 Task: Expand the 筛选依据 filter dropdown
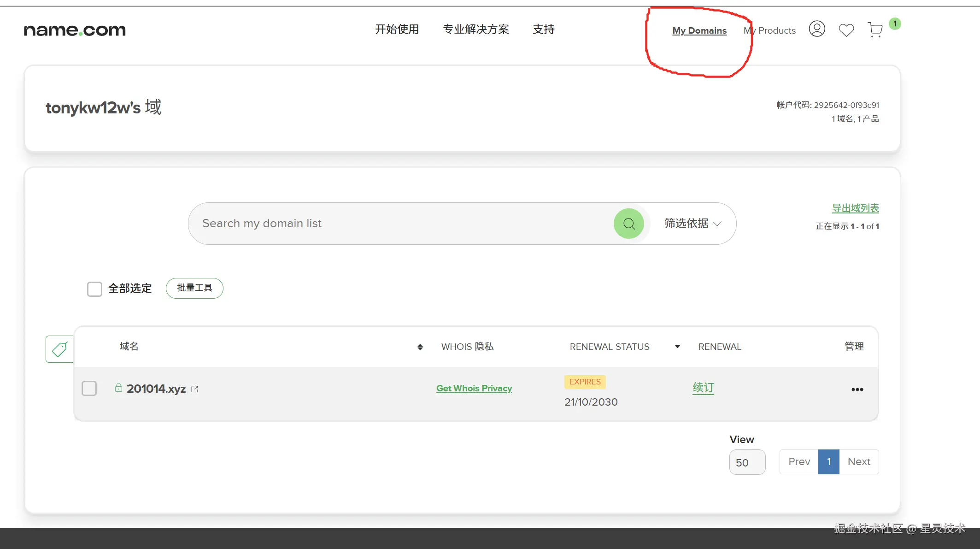tap(692, 224)
